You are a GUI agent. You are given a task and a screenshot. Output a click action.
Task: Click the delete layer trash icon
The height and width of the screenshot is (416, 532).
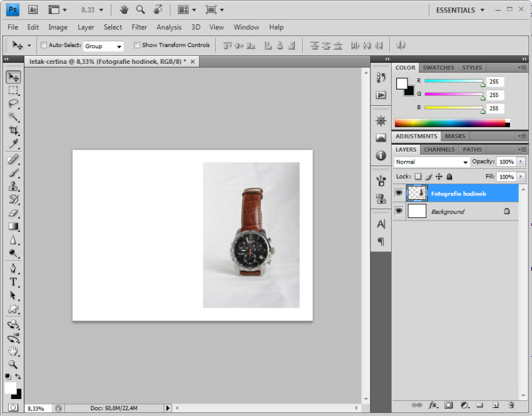[511, 405]
